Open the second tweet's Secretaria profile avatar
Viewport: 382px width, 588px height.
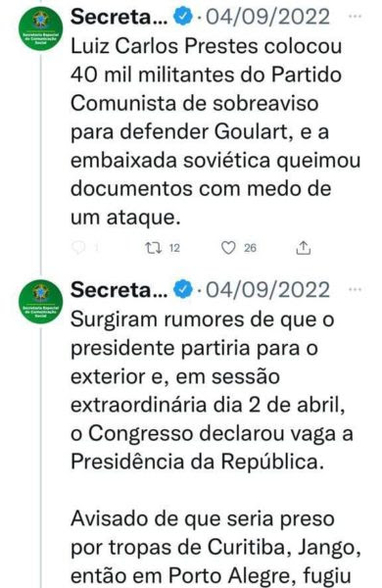point(40,302)
